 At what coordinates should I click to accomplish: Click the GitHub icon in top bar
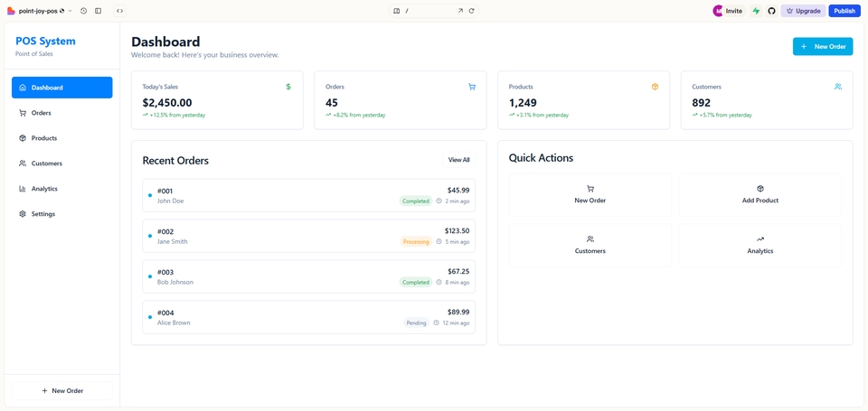[771, 11]
